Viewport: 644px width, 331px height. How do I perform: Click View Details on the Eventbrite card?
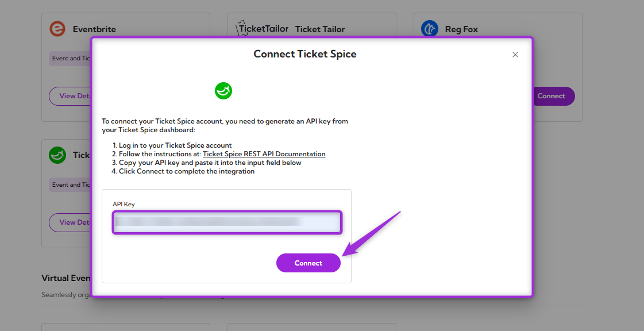[x=70, y=96]
